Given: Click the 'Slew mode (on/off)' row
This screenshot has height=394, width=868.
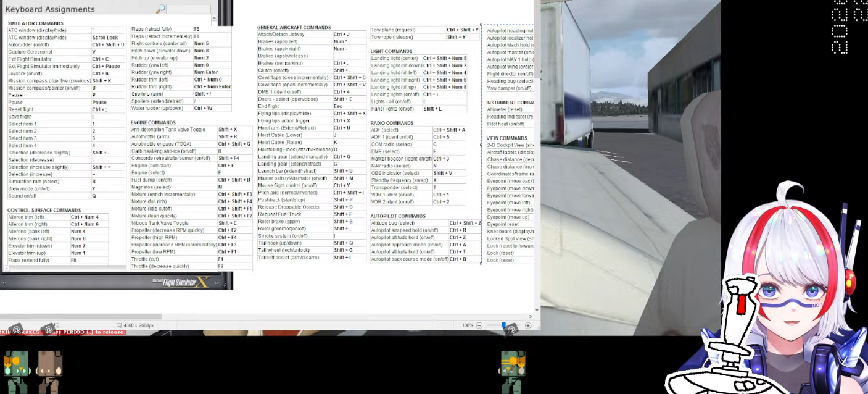Looking at the screenshot, I should pos(66,188).
